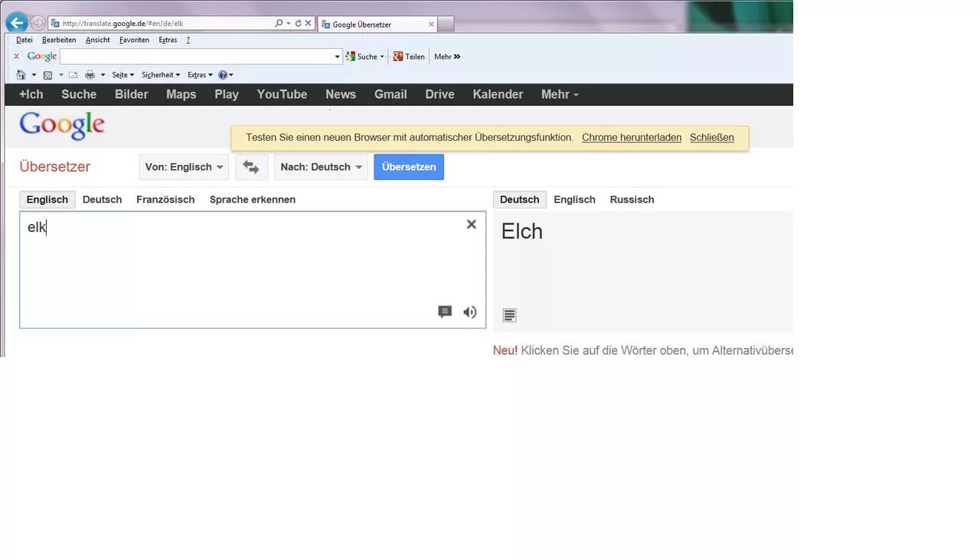Open Bilder in Google navigation bar
This screenshot has height=560, width=980.
132,94
